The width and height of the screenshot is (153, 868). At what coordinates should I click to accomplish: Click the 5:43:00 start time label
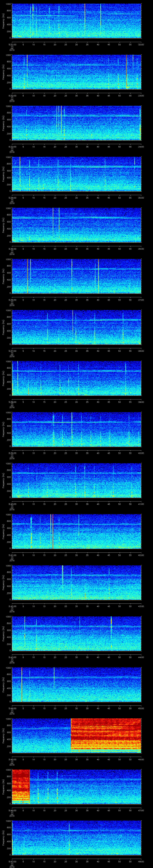(x=12, y=657)
